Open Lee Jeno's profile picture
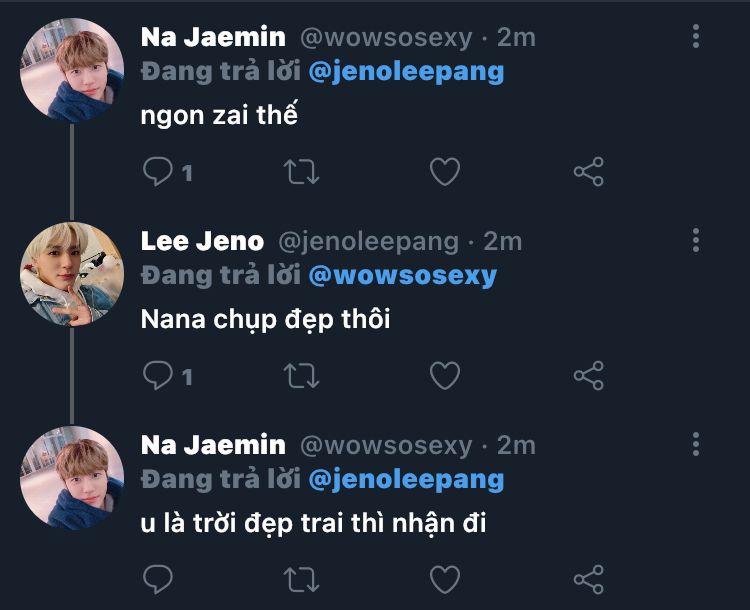 72,274
